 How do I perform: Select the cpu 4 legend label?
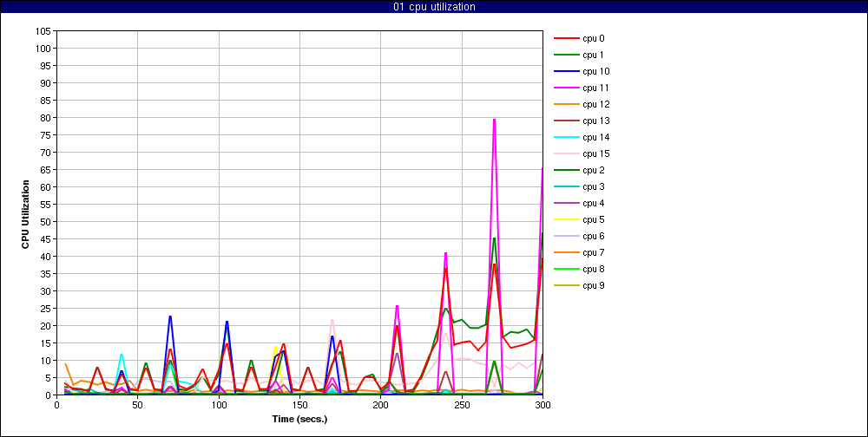coord(593,203)
